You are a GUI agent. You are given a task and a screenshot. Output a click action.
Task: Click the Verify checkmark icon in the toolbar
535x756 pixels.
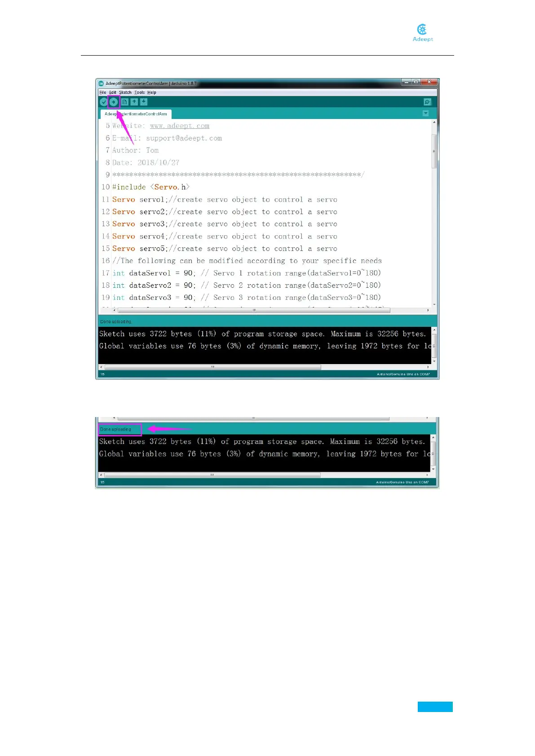104,102
